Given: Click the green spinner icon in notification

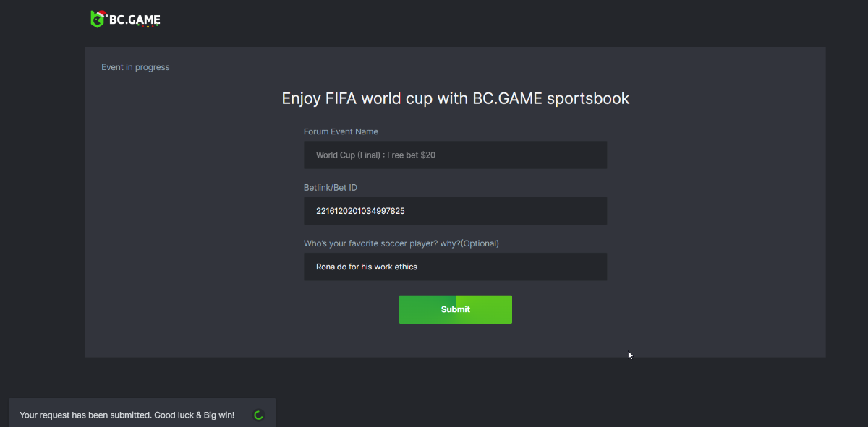Looking at the screenshot, I should point(258,415).
